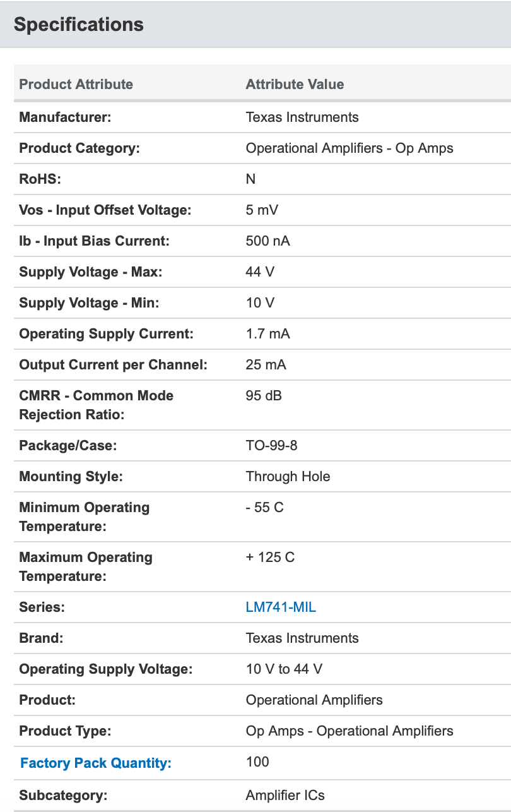Click the TO-99-8 package value
511x812 pixels.
tap(272, 446)
